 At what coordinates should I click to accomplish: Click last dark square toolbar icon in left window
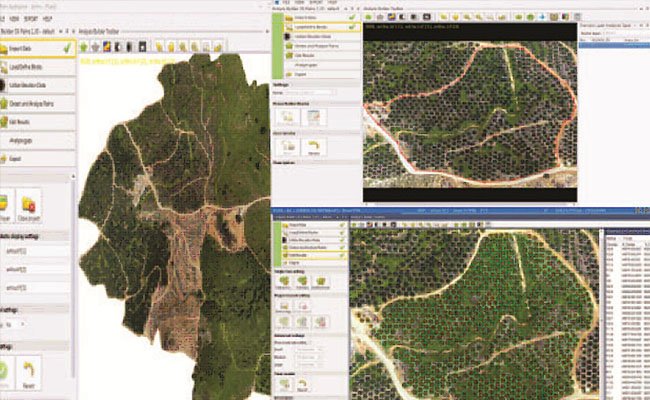pyautogui.click(x=143, y=47)
